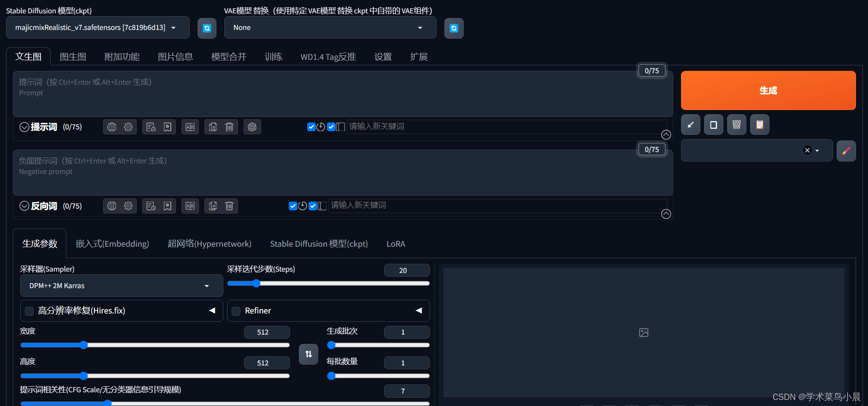Open the 设置 tab
This screenshot has height=406, width=868.
tap(383, 57)
